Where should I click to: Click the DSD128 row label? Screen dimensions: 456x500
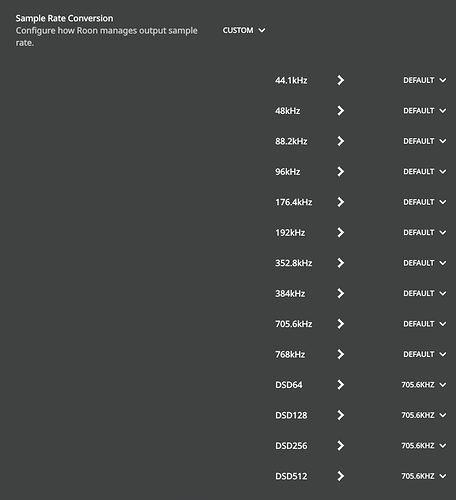pos(291,415)
